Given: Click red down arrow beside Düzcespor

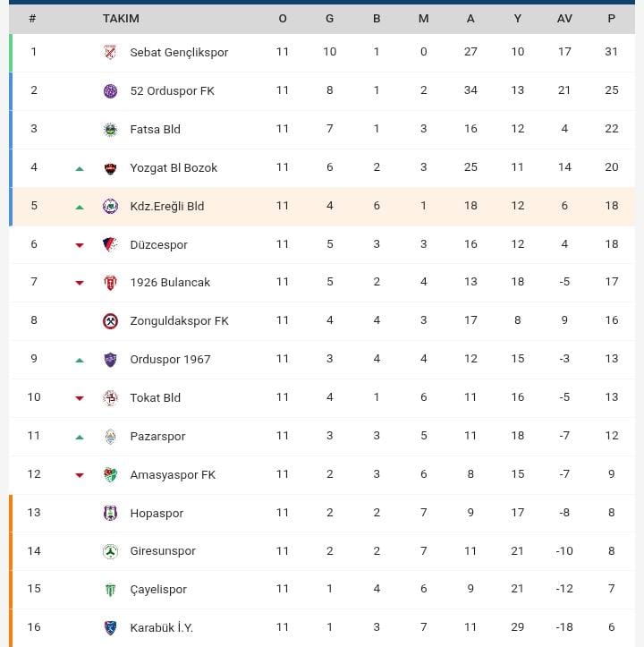Looking at the screenshot, I should 80,245.
